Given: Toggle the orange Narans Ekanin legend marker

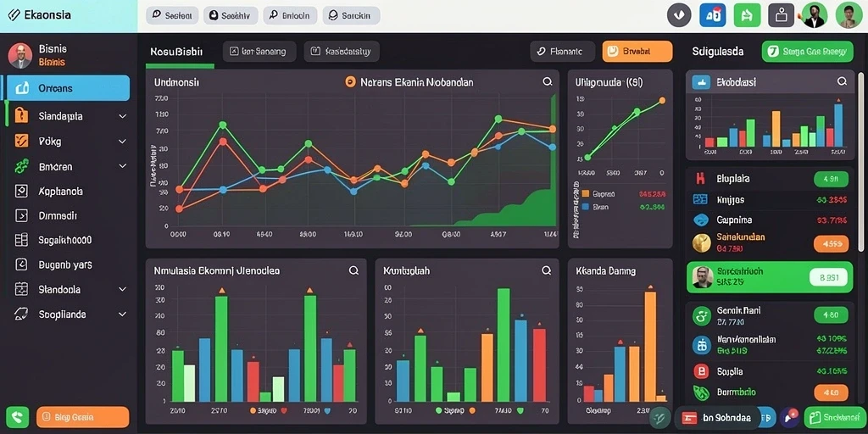Looking at the screenshot, I should pos(350,82).
